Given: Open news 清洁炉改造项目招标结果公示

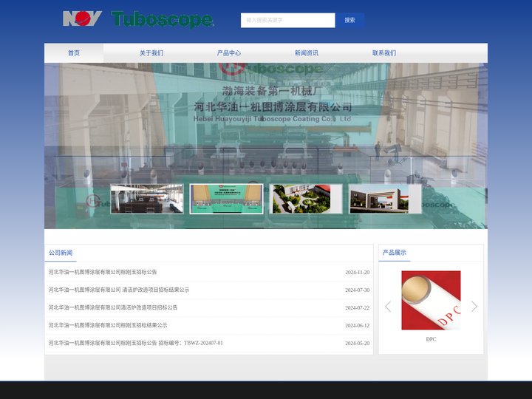Looking at the screenshot, I should 119,290.
